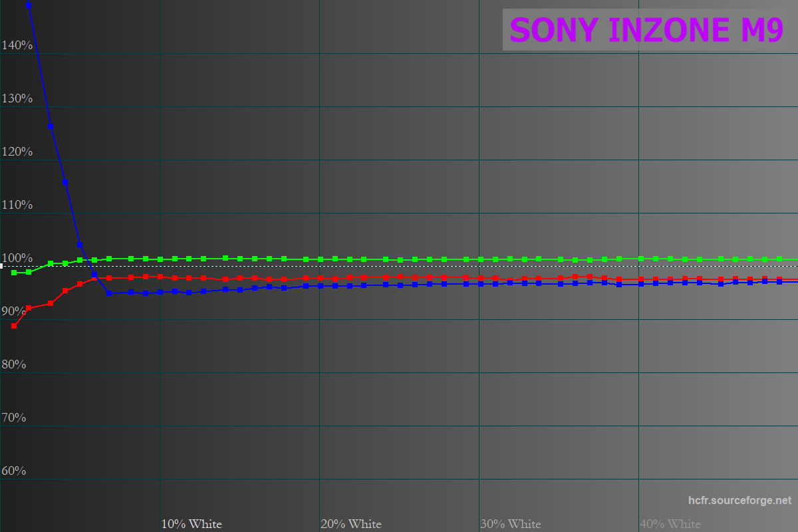
Task: Select the 60% vertical axis label
Action: click(x=15, y=471)
